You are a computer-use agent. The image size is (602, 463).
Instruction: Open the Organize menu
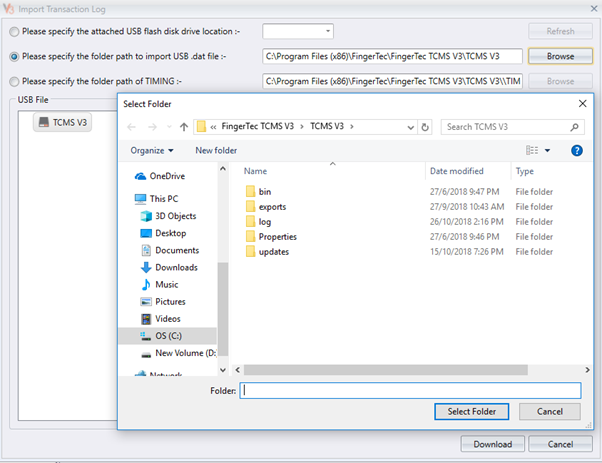[x=152, y=150]
